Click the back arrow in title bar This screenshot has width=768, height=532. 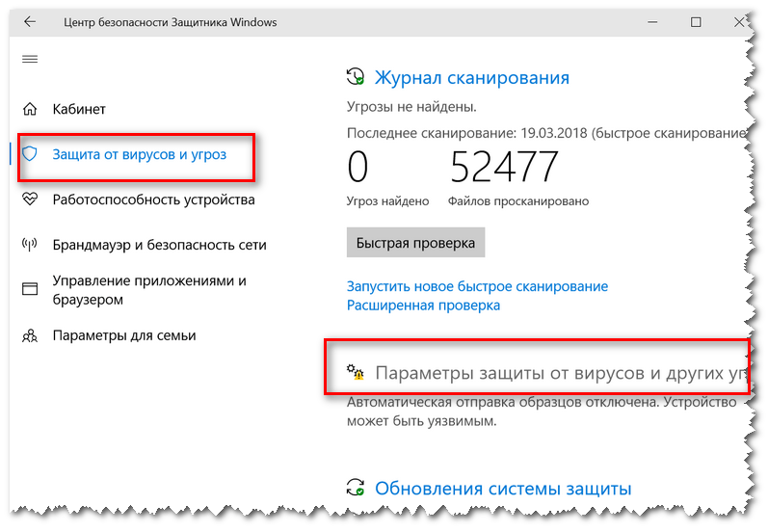click(30, 21)
